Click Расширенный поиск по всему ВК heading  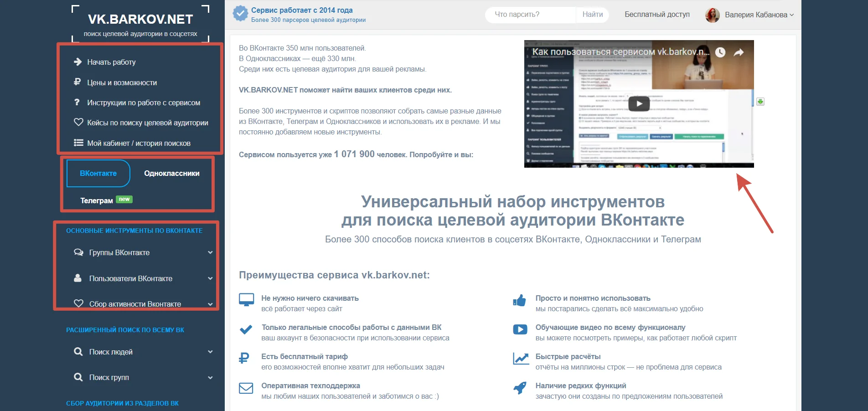(x=125, y=330)
